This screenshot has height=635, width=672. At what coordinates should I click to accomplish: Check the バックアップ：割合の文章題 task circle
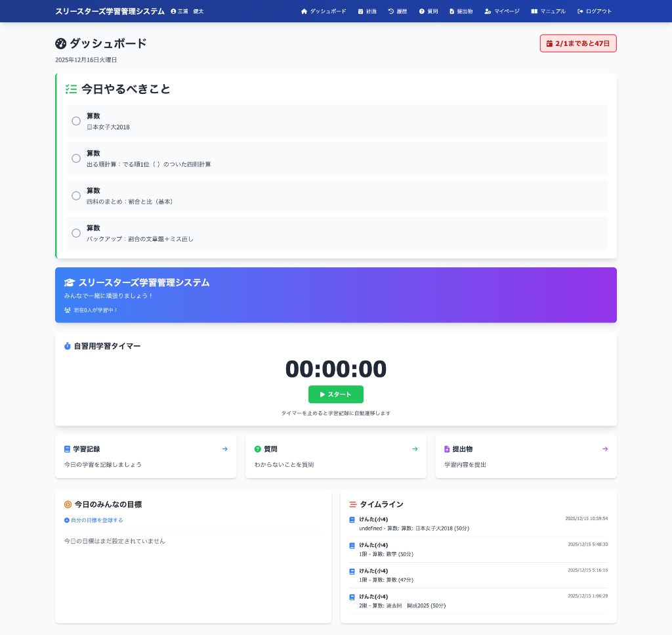(x=76, y=232)
